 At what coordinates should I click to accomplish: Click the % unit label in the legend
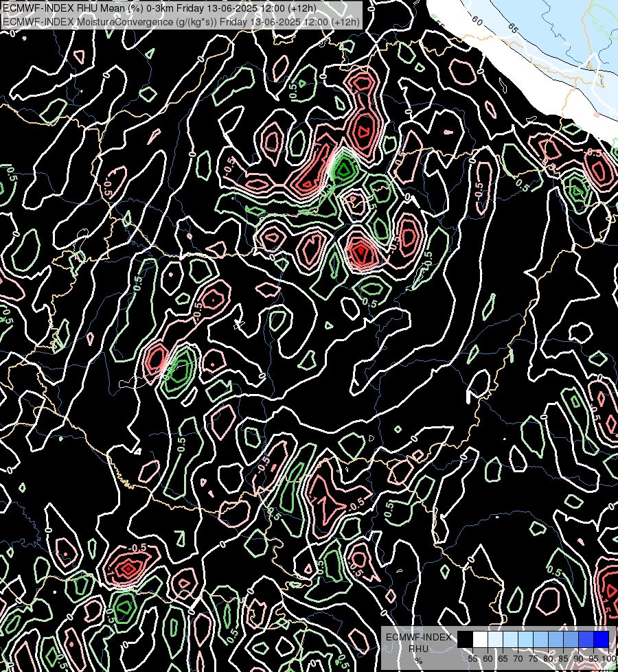pos(419,660)
